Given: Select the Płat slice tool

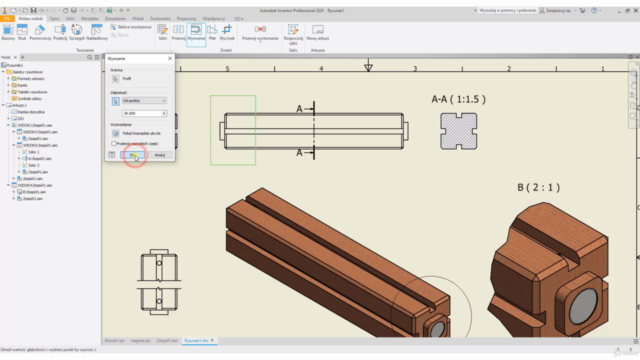Looking at the screenshot, I should [x=212, y=32].
